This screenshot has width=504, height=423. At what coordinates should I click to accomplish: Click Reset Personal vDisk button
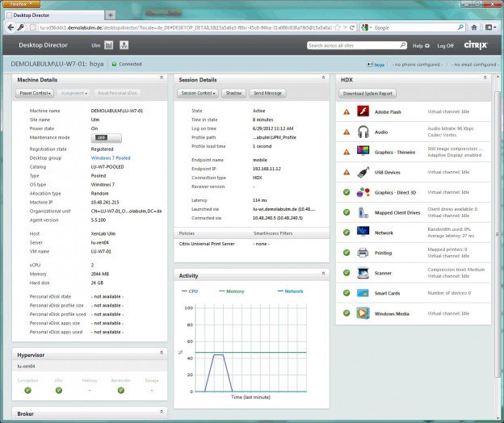[118, 93]
